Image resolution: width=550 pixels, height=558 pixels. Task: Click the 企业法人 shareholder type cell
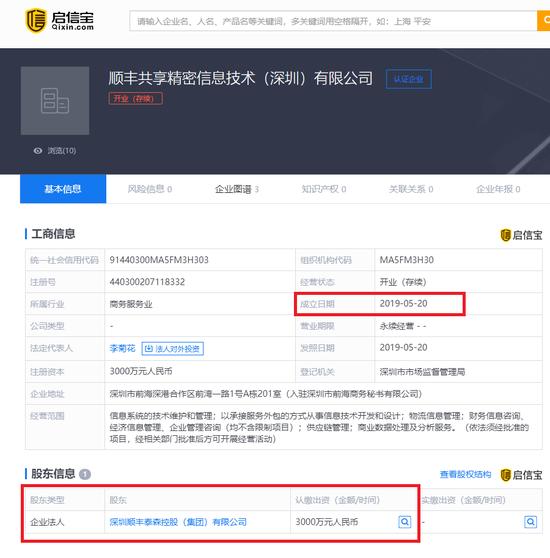click(x=47, y=522)
